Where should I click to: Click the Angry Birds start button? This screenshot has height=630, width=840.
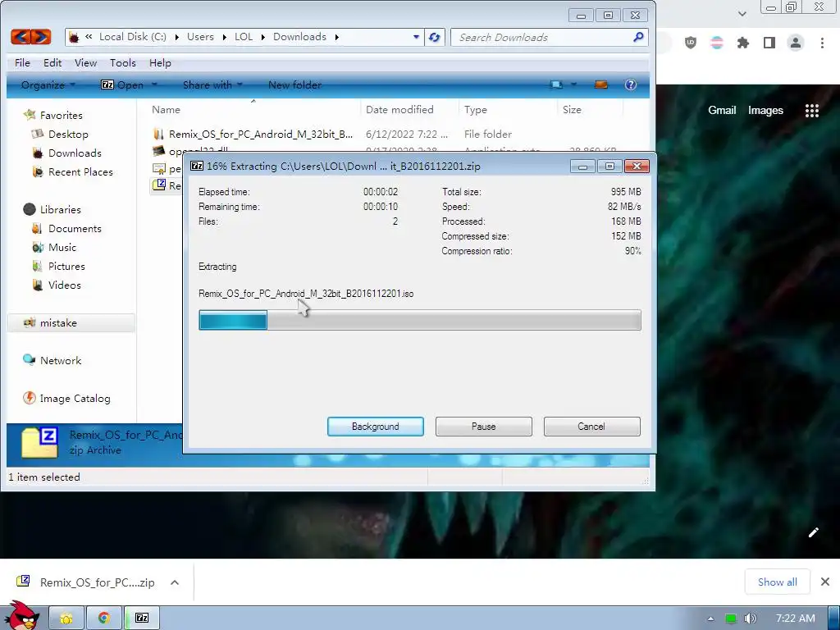click(21, 616)
